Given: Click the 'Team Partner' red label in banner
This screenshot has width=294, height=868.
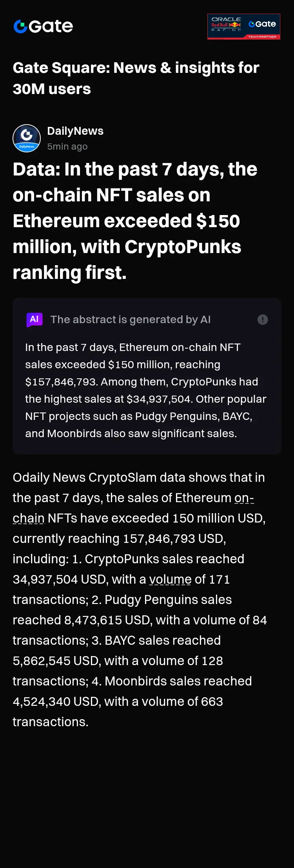Looking at the screenshot, I should click(x=262, y=37).
